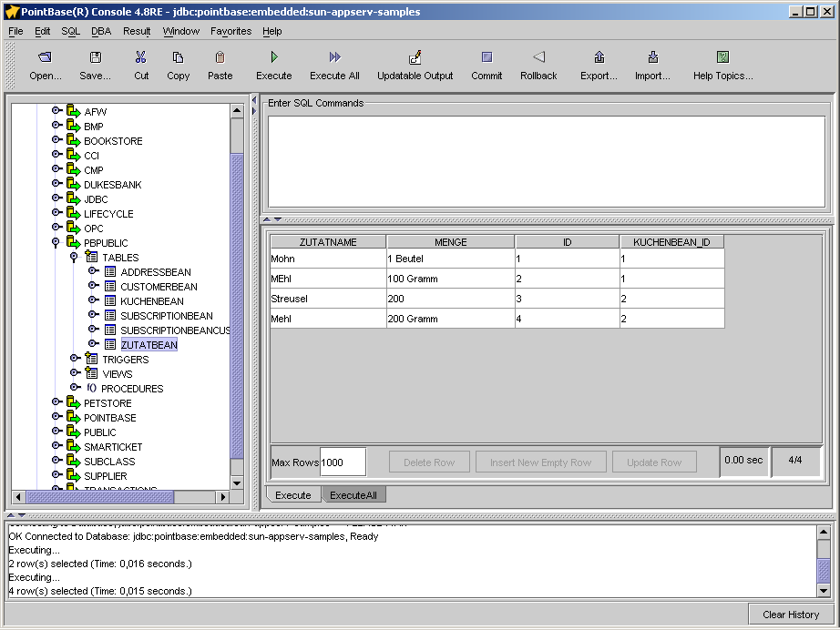Screen dimensions: 840x630
Task: Click the ZUTATNAME column header
Action: (328, 242)
